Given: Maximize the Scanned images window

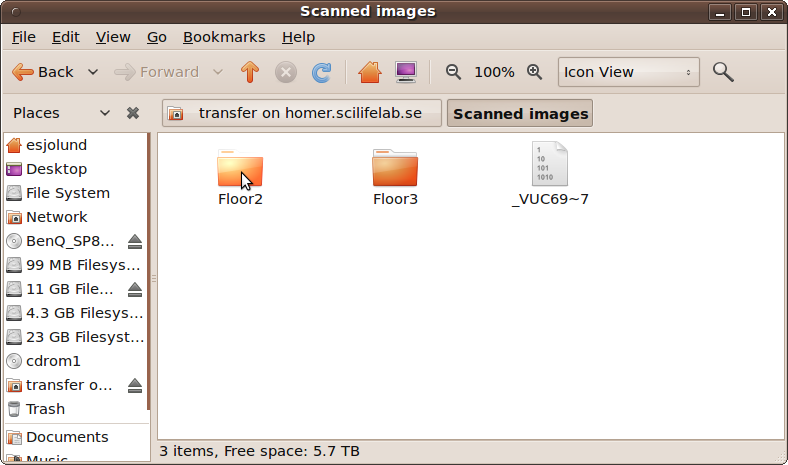Looking at the screenshot, I should 746,12.
